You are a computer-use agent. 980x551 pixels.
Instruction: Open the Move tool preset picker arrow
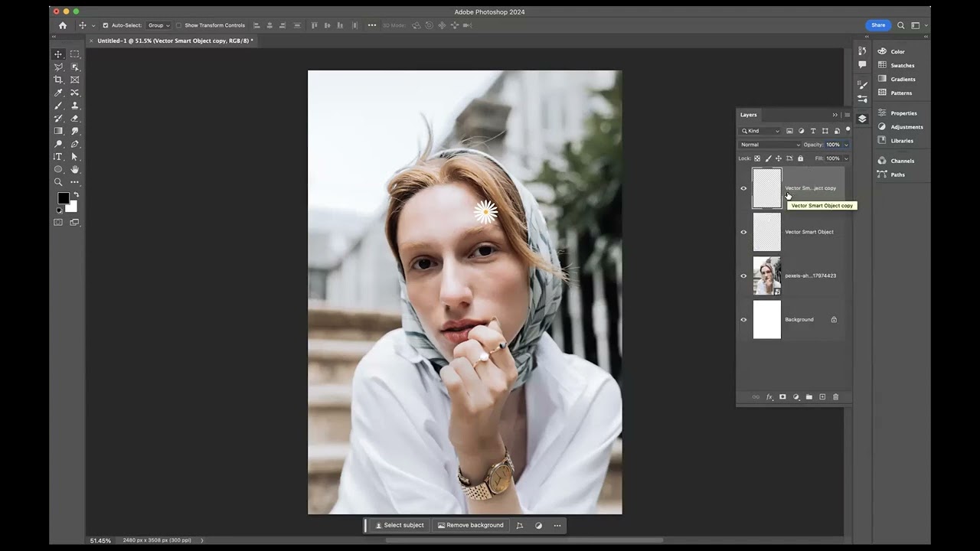[x=93, y=25]
